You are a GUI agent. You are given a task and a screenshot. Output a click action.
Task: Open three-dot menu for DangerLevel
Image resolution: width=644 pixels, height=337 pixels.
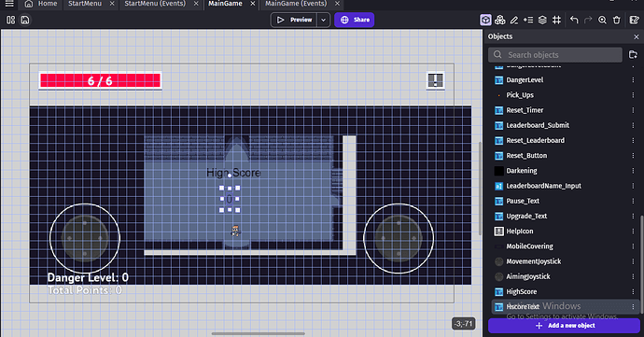(633, 80)
